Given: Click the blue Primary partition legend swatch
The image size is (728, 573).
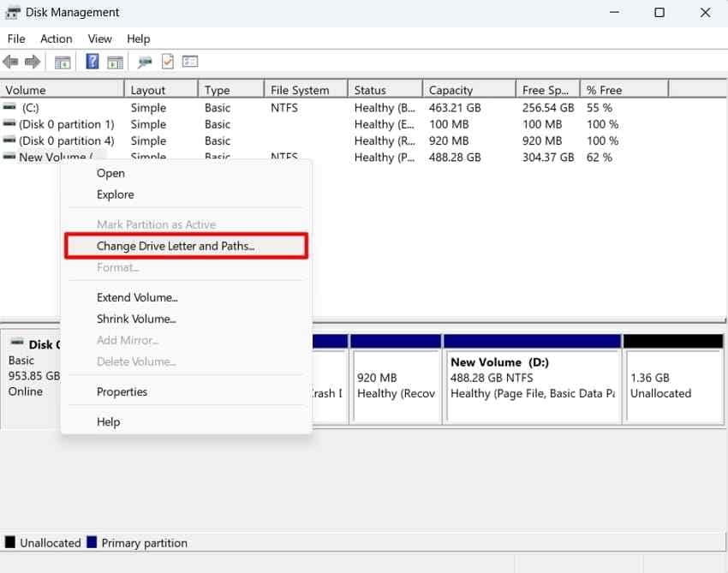Looking at the screenshot, I should pyautogui.click(x=92, y=542).
